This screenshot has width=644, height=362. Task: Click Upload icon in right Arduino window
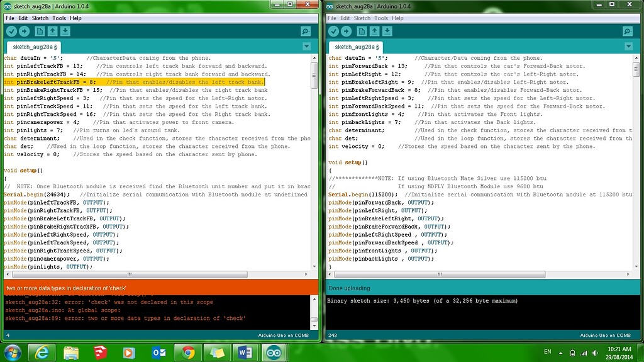347,31
